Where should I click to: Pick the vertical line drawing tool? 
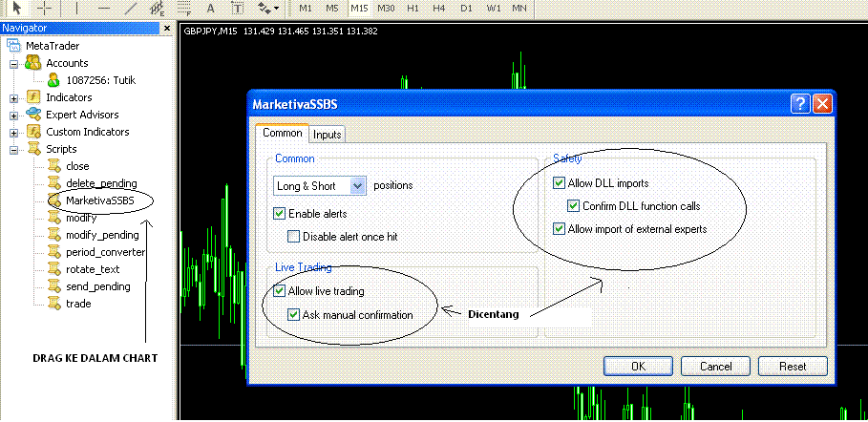[x=76, y=8]
